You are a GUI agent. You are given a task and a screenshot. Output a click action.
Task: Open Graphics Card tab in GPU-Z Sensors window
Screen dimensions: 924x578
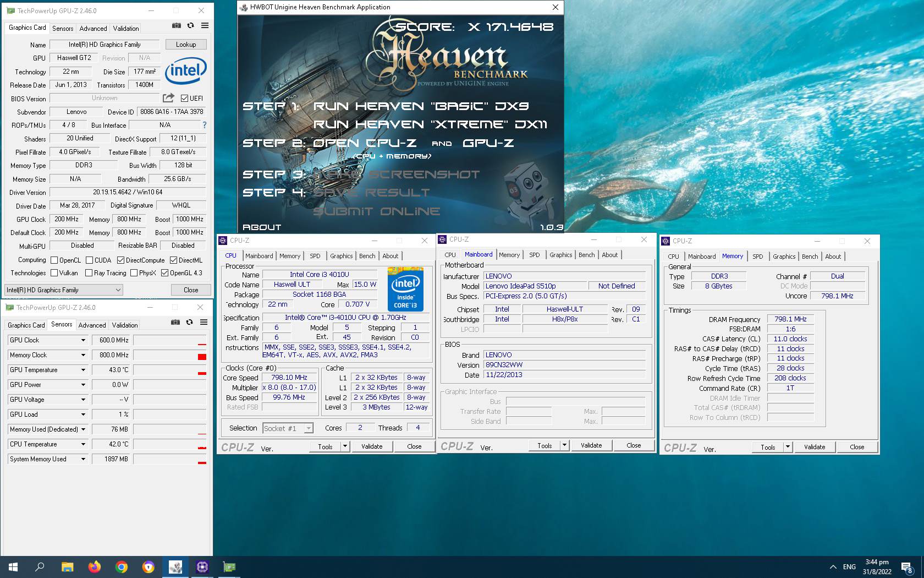click(26, 325)
